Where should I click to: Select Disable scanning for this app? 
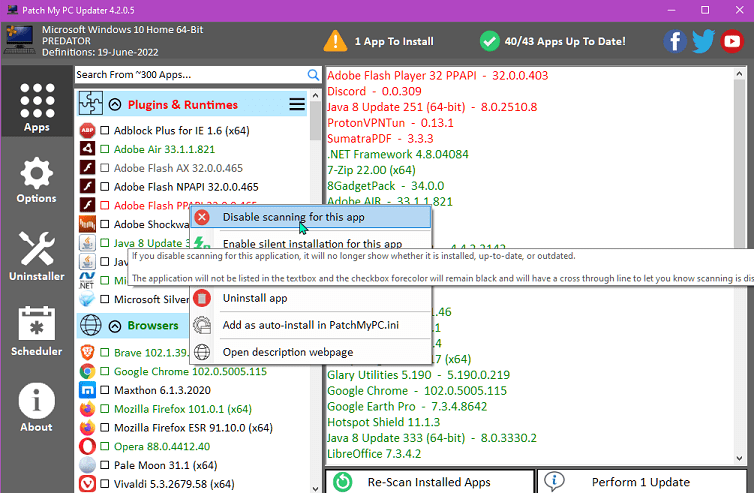tap(311, 217)
